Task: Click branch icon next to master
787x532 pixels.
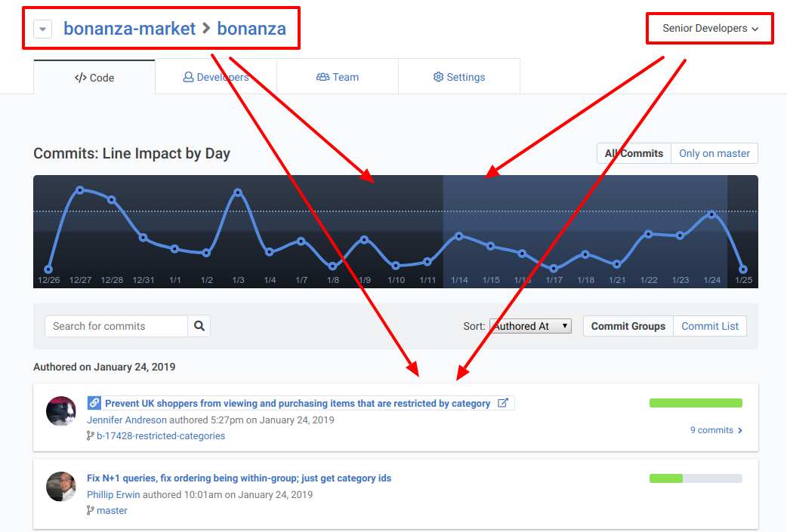Action: coord(91,511)
